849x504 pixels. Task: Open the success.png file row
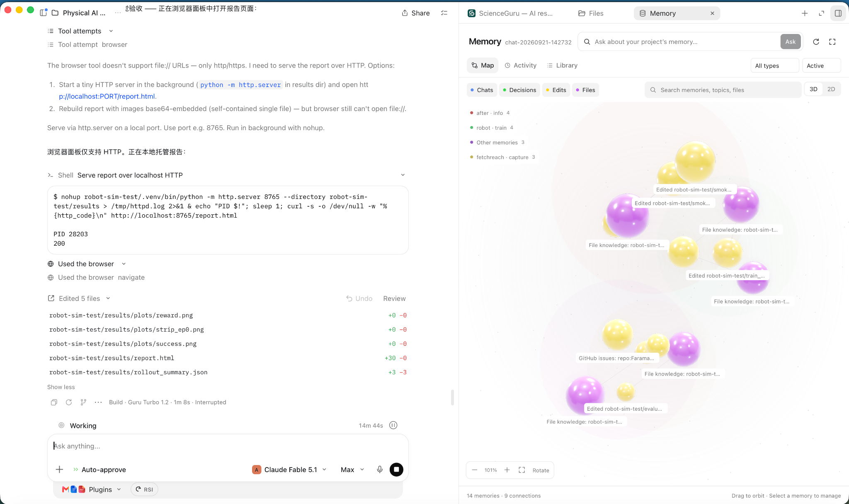coord(228,344)
